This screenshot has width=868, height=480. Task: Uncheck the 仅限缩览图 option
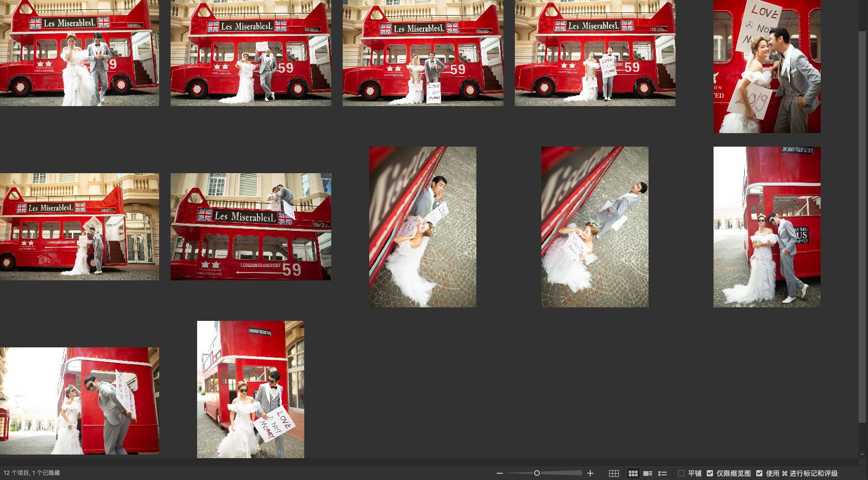coord(710,473)
